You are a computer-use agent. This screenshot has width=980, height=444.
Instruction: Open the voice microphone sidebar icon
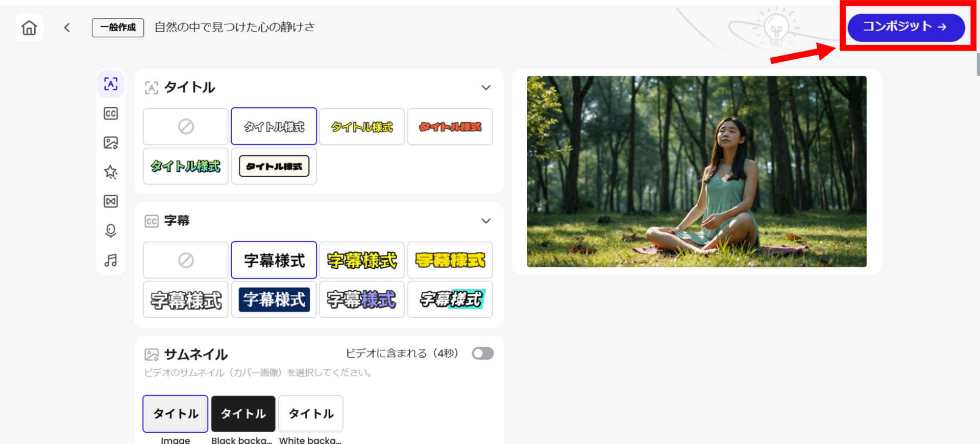[111, 231]
